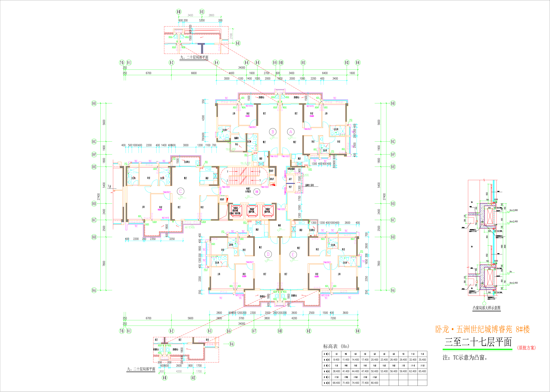Click the 7# adjacent building label
The image size is (550, 392).
(x=109, y=187)
